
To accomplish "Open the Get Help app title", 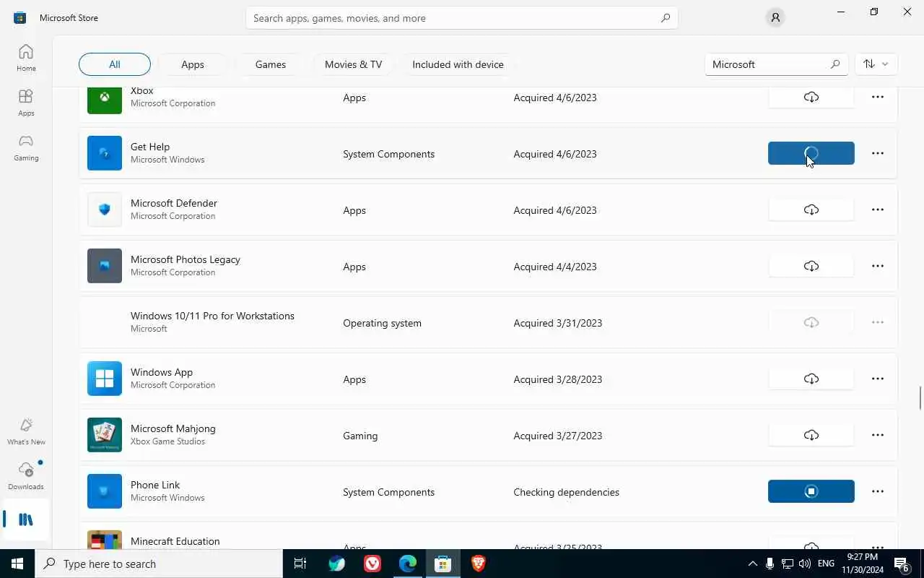I will coord(150,147).
